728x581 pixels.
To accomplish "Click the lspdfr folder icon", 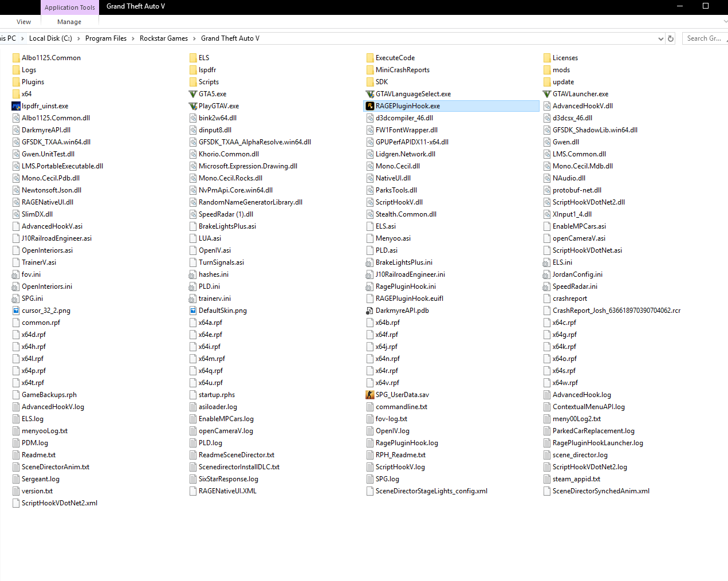I will coord(193,70).
